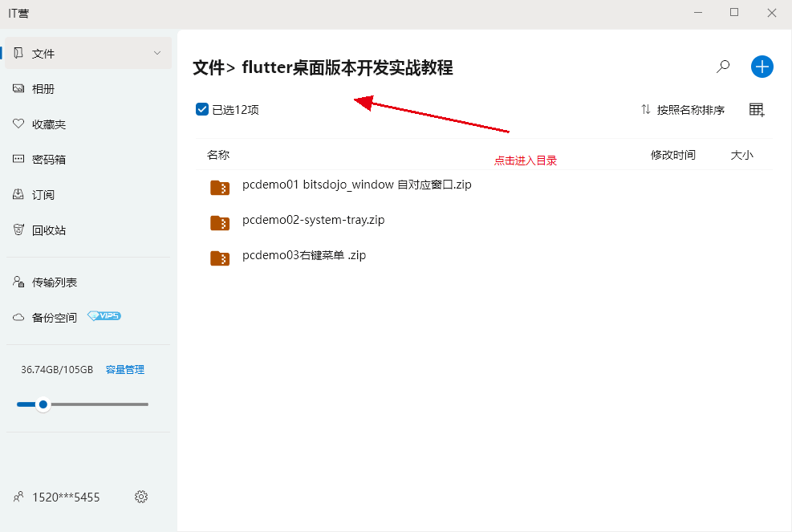Click the 36.74GB/105GB storage text
This screenshot has height=532, width=792.
click(57, 369)
